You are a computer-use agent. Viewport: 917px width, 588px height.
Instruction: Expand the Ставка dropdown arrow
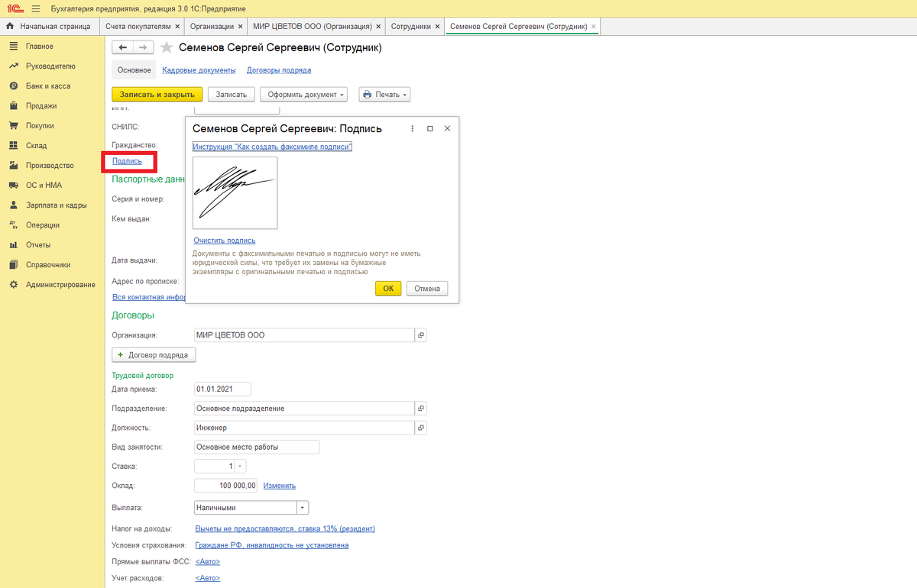point(241,467)
